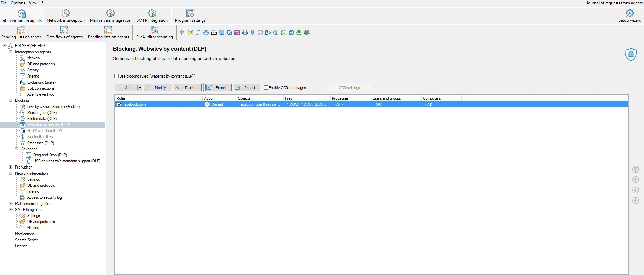Click the green Mail.ru agent icon in the toolbar

299,33
